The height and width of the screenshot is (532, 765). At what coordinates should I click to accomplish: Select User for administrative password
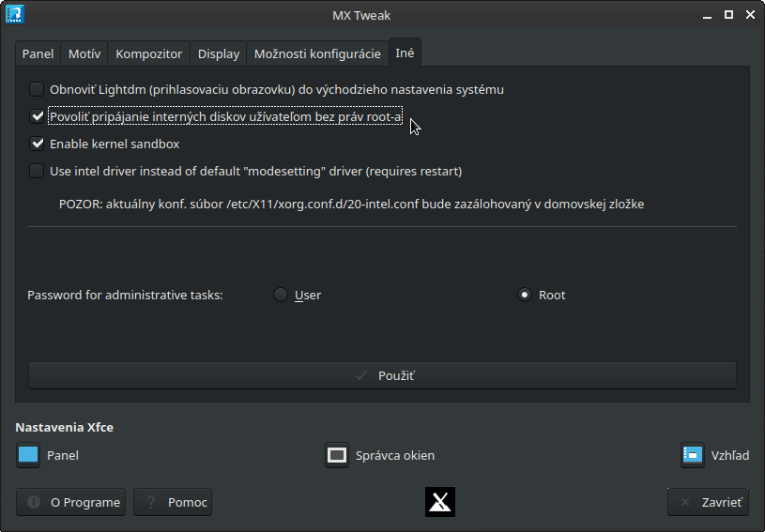[281, 295]
